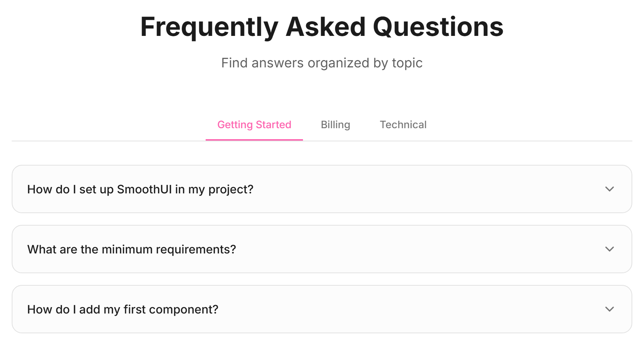Select the Getting Started tab
The image size is (644, 345).
pyautogui.click(x=254, y=125)
